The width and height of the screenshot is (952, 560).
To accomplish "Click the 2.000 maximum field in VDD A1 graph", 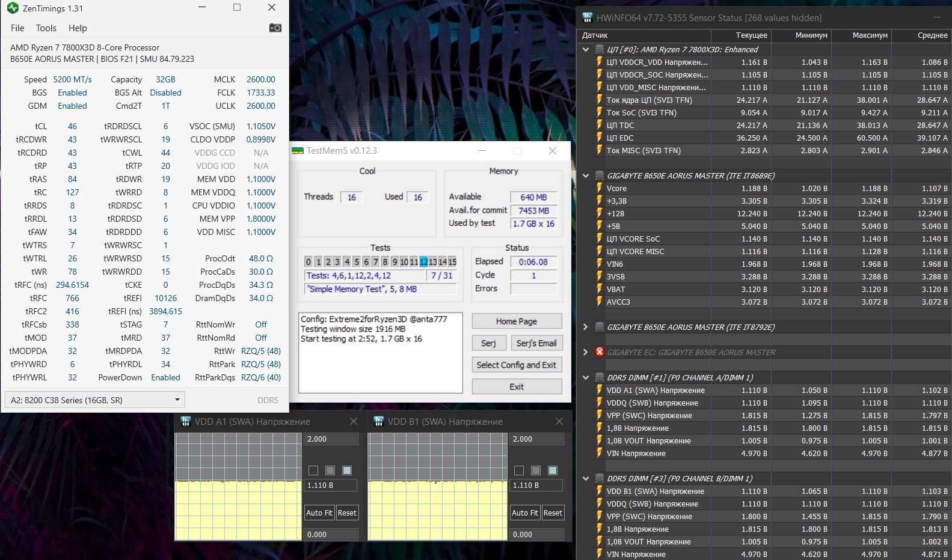I will [331, 439].
